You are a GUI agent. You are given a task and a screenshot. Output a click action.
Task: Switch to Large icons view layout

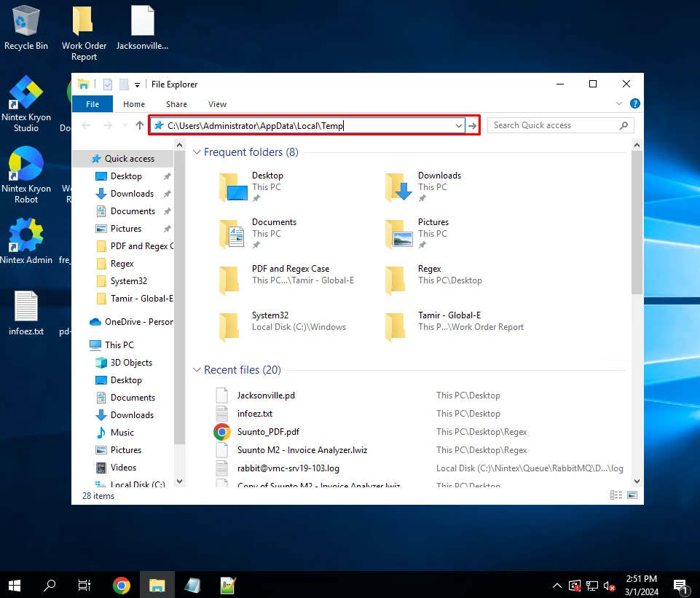pyautogui.click(x=632, y=495)
